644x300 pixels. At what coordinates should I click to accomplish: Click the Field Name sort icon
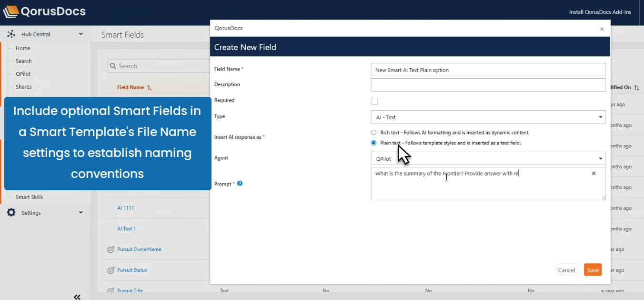pos(150,88)
